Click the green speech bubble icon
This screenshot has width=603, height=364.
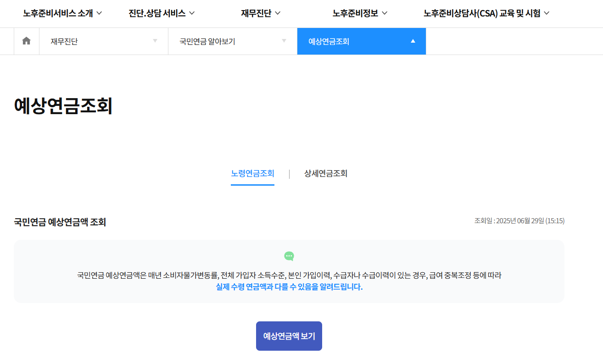tap(289, 255)
